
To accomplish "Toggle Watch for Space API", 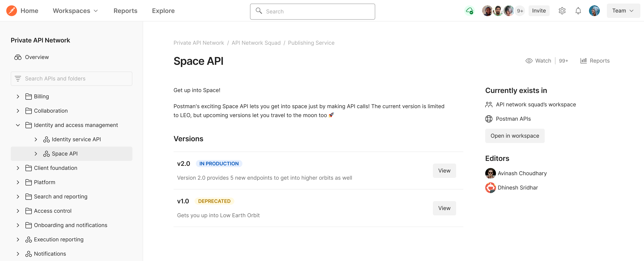I will (538, 60).
